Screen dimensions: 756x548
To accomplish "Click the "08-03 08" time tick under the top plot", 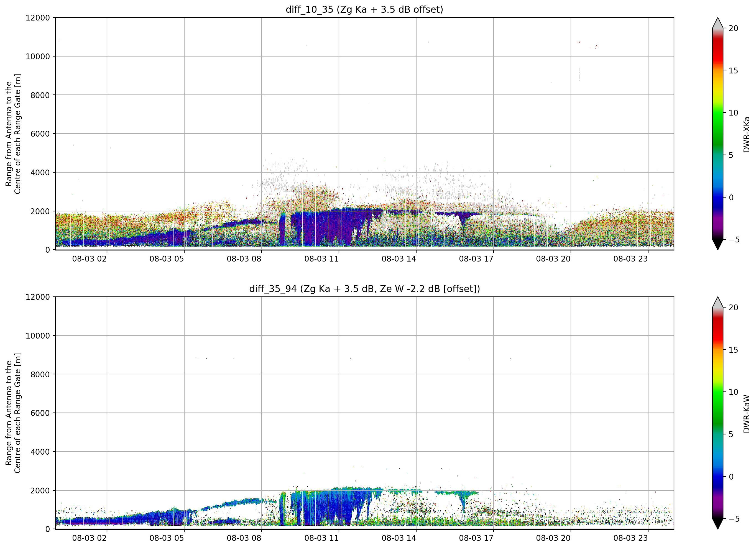I will coord(244,259).
